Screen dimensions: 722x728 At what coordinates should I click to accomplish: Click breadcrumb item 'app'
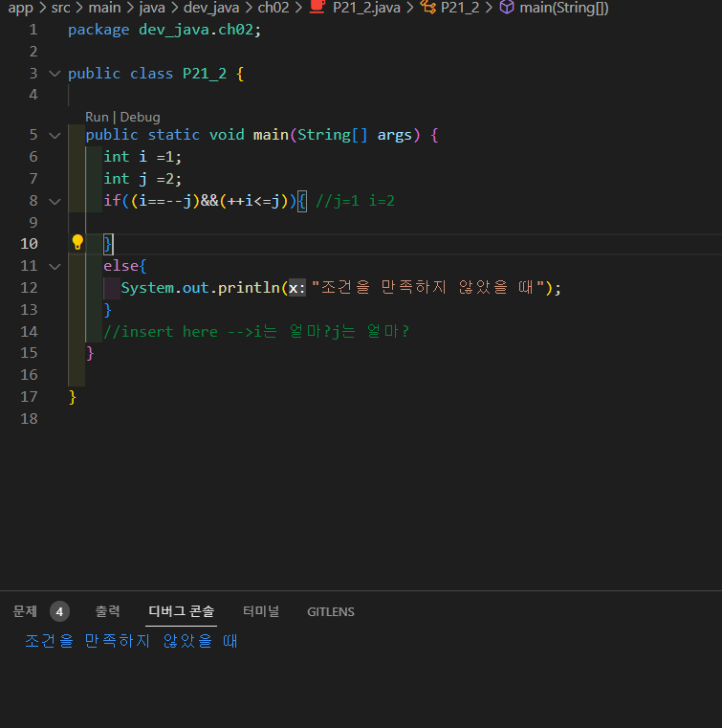(20, 8)
